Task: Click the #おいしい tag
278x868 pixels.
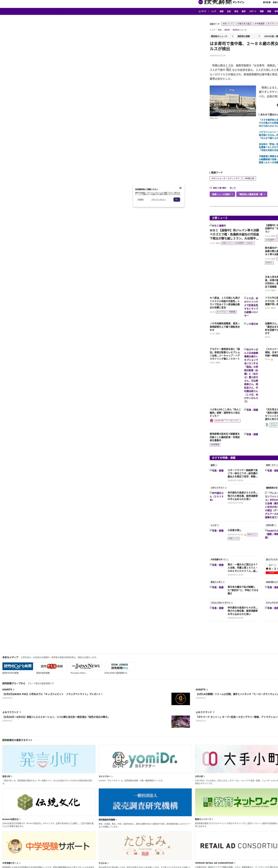Action: (x=252, y=534)
